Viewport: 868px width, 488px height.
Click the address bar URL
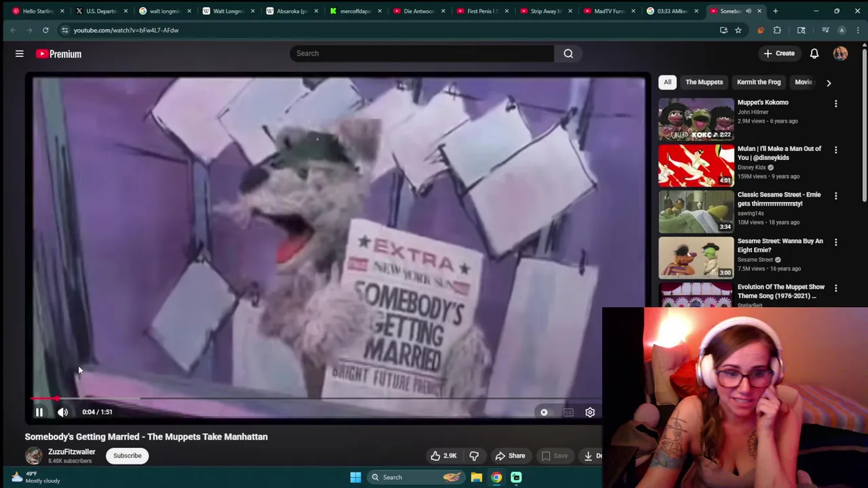click(126, 30)
